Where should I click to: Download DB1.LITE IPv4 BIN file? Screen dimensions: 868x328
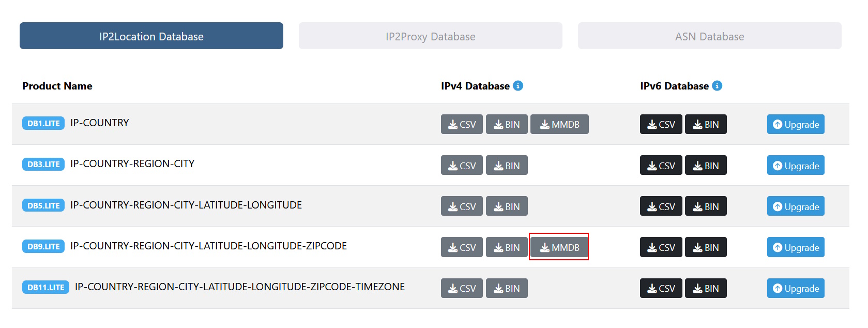click(507, 124)
